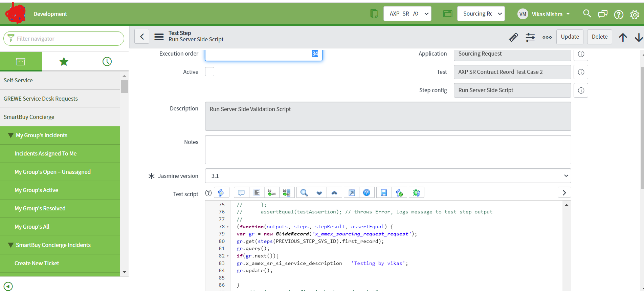The width and height of the screenshot is (644, 291).
Task: Click the Delete button
Action: pyautogui.click(x=600, y=37)
